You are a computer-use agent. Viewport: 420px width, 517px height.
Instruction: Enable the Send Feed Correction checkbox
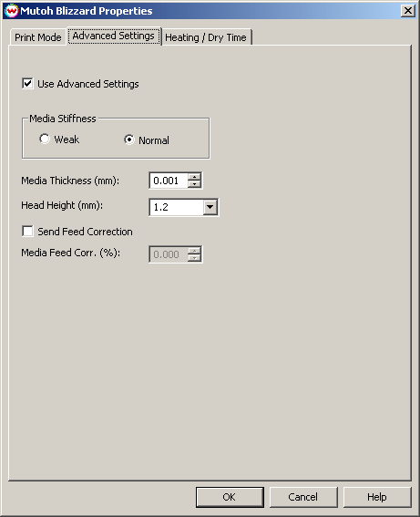point(27,231)
